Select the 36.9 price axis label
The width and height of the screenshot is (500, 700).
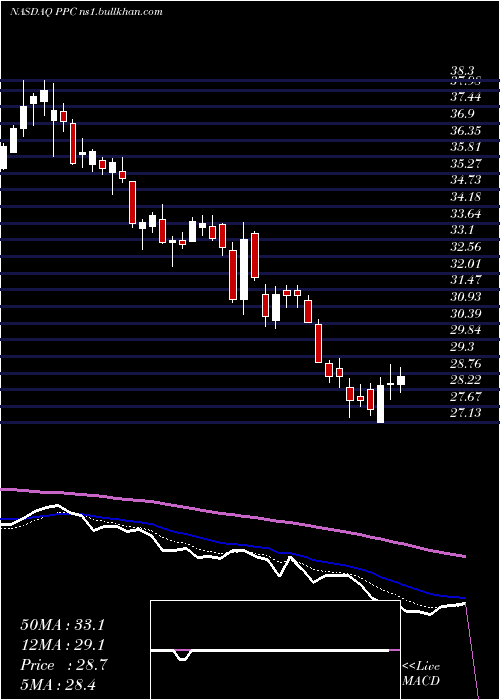[x=462, y=114]
